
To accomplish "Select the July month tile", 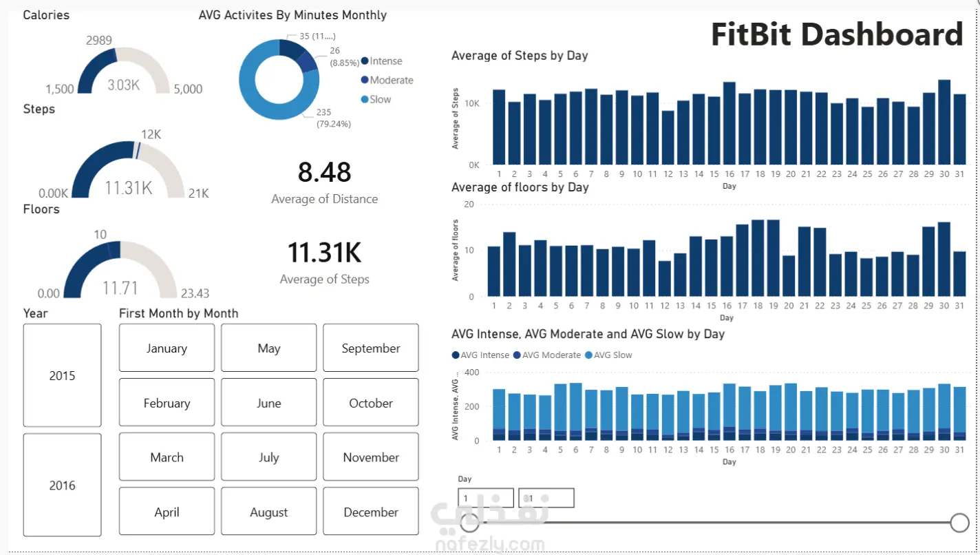I will [269, 457].
